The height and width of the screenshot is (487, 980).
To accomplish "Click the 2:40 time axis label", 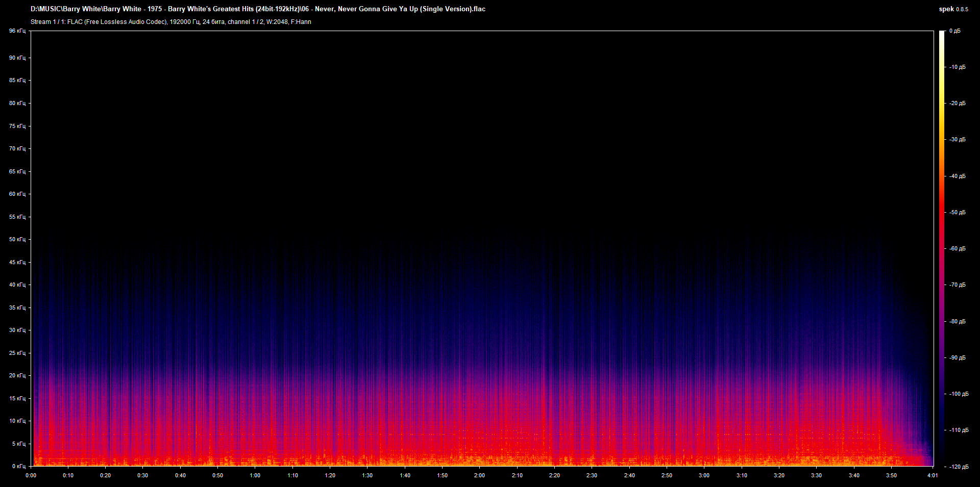I will coord(629,475).
